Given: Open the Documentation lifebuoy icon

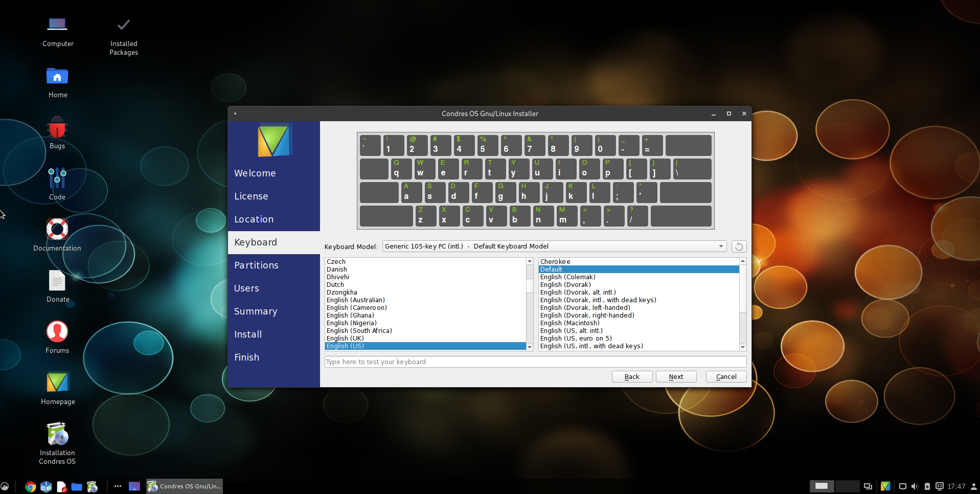Looking at the screenshot, I should coord(57,230).
